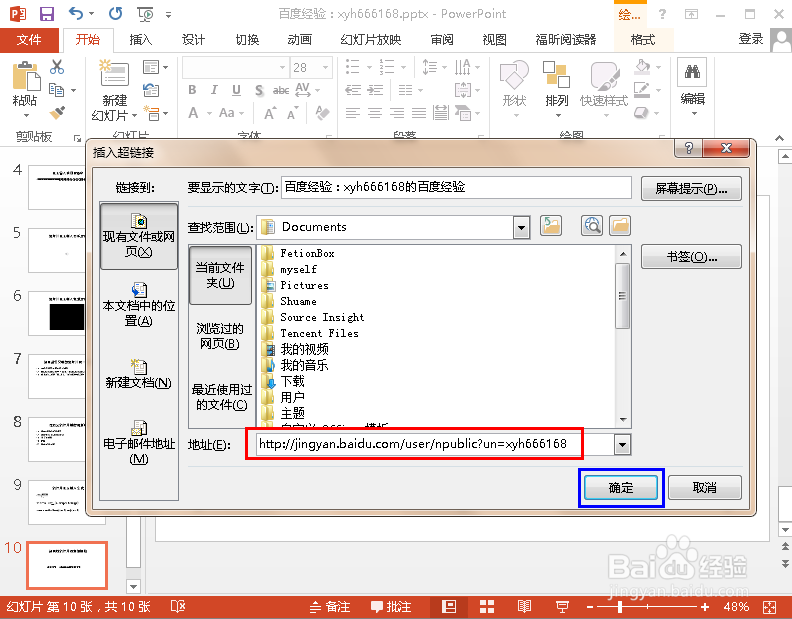Switch to Reading view icon

point(524,606)
